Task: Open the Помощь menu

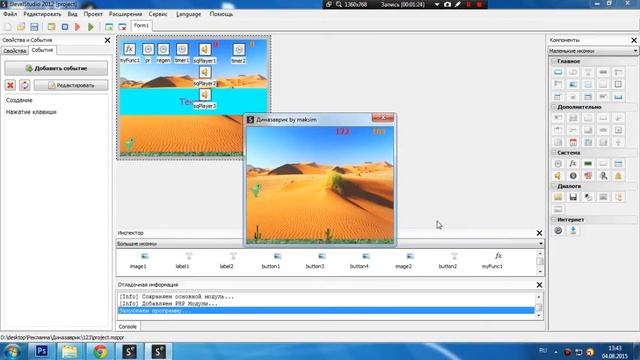Action: coord(221,14)
